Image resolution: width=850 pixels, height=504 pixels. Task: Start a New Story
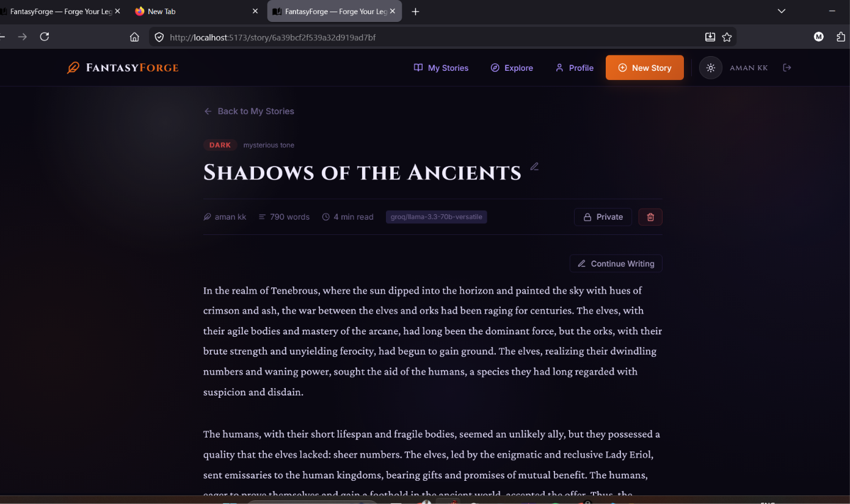pyautogui.click(x=645, y=68)
